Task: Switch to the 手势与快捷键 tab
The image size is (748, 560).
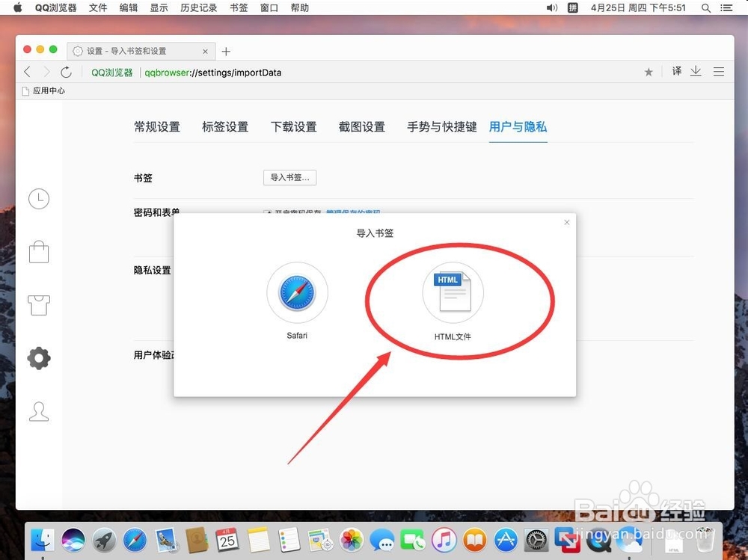Action: (x=442, y=127)
